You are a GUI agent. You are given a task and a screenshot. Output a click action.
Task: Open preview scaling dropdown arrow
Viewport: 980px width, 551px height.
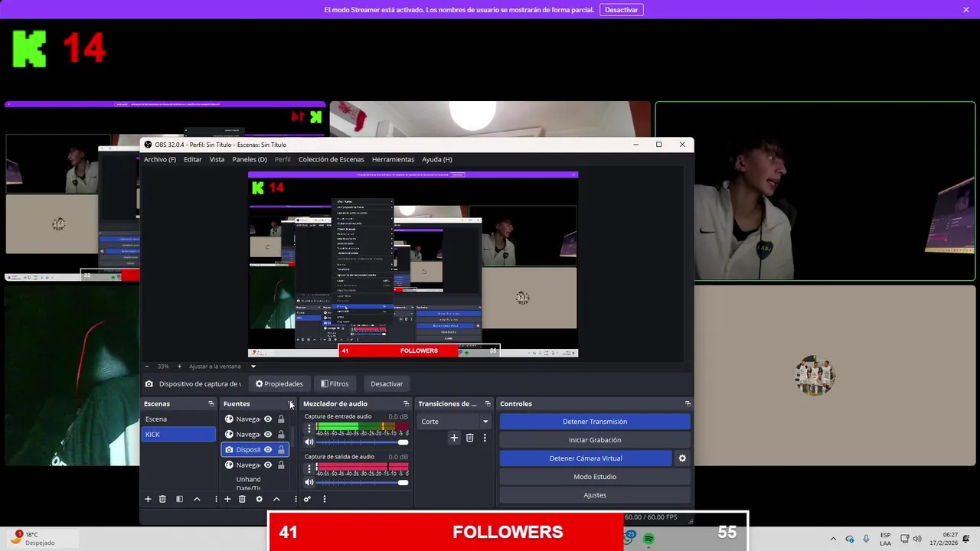(x=253, y=367)
